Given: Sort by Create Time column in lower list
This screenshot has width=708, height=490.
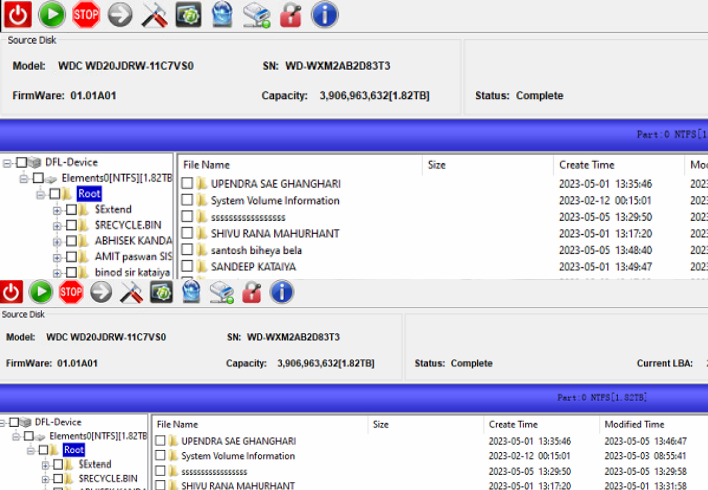Looking at the screenshot, I should (541, 425).
